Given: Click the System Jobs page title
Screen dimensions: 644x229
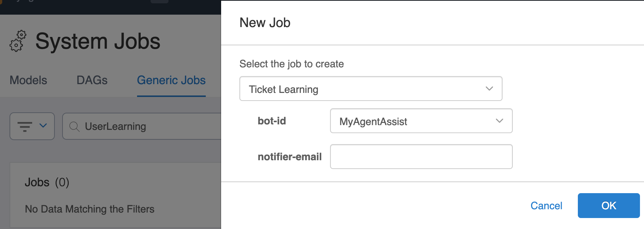Looking at the screenshot, I should pyautogui.click(x=98, y=41).
